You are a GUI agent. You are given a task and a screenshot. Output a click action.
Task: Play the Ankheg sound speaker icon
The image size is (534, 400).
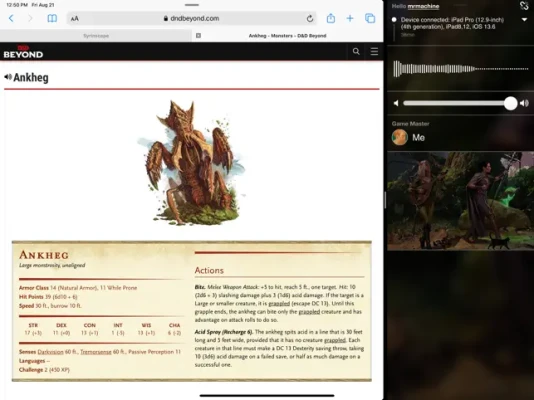pos(8,77)
